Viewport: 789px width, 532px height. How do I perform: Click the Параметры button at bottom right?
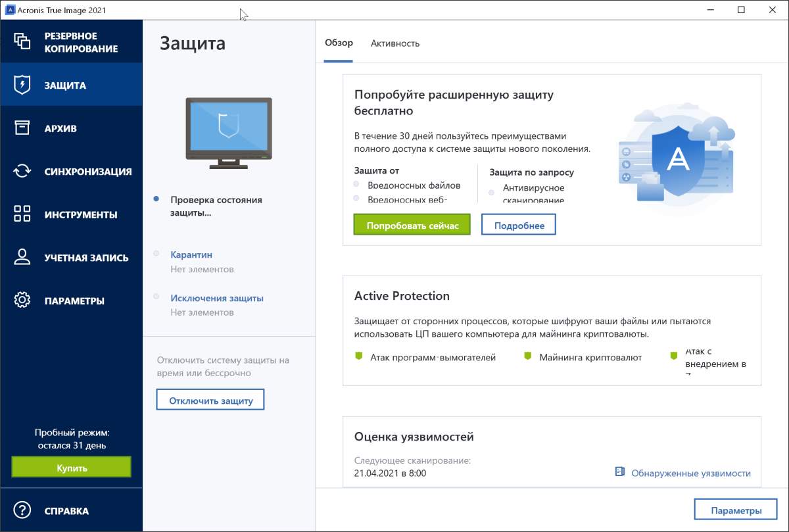pyautogui.click(x=736, y=510)
